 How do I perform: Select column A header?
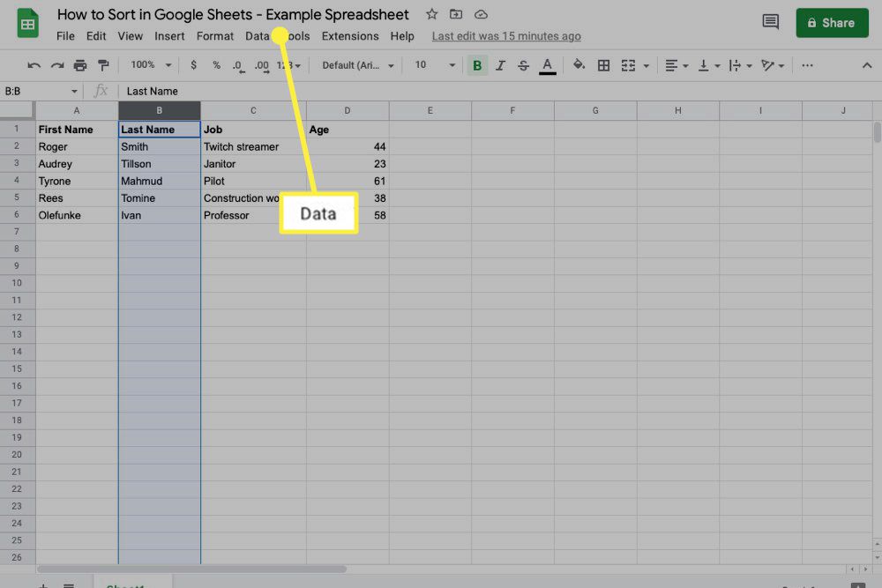tap(77, 111)
